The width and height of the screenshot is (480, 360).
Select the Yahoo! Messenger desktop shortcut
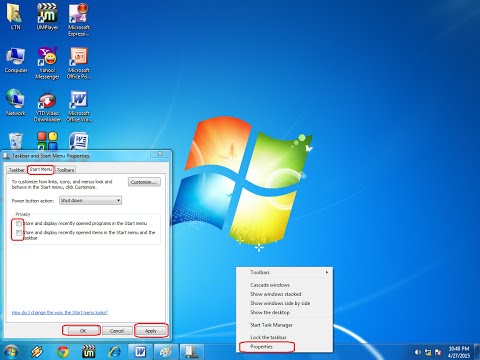[x=47, y=63]
